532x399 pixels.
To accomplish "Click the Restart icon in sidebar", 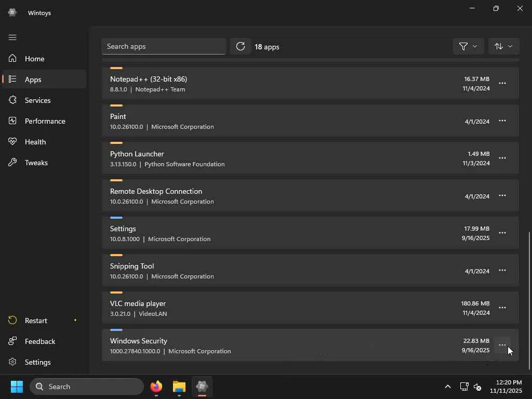I will (12, 320).
